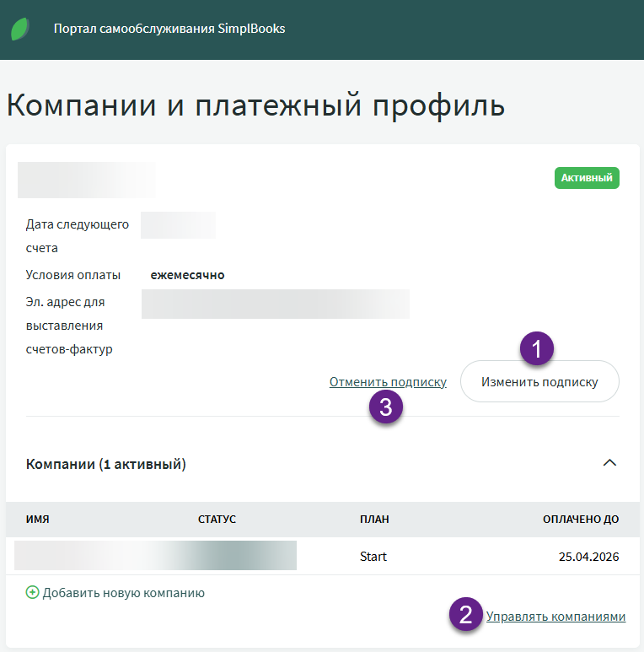Click the "ОПЛАЧЕНО ДО" column header

(x=580, y=520)
